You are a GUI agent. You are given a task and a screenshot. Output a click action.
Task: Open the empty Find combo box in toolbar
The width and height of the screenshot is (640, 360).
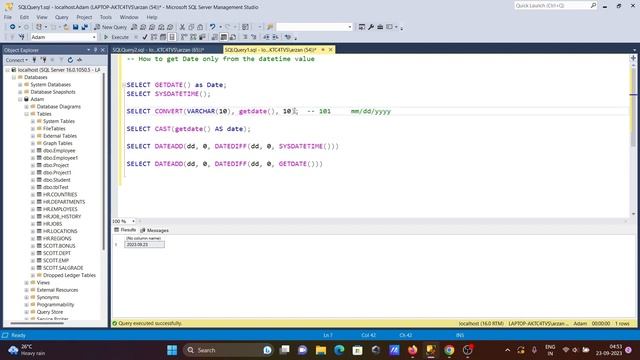click(314, 27)
